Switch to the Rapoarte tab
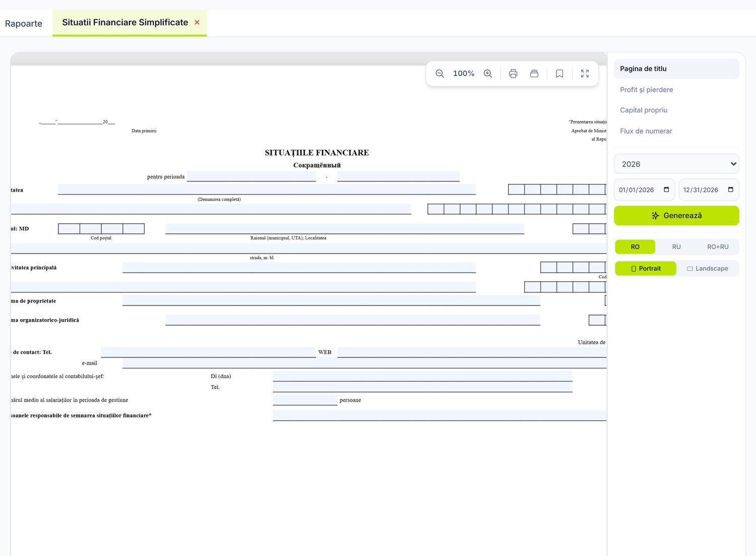This screenshot has width=756, height=556. 24,23
